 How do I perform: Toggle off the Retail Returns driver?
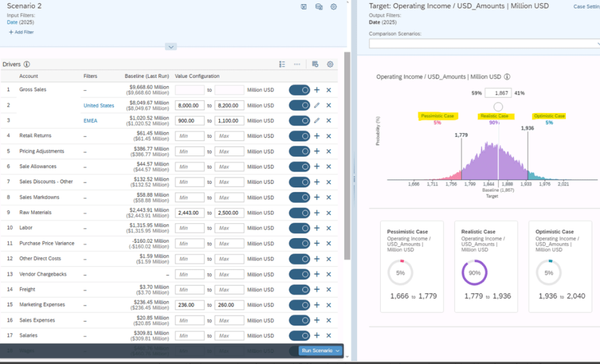pos(299,136)
